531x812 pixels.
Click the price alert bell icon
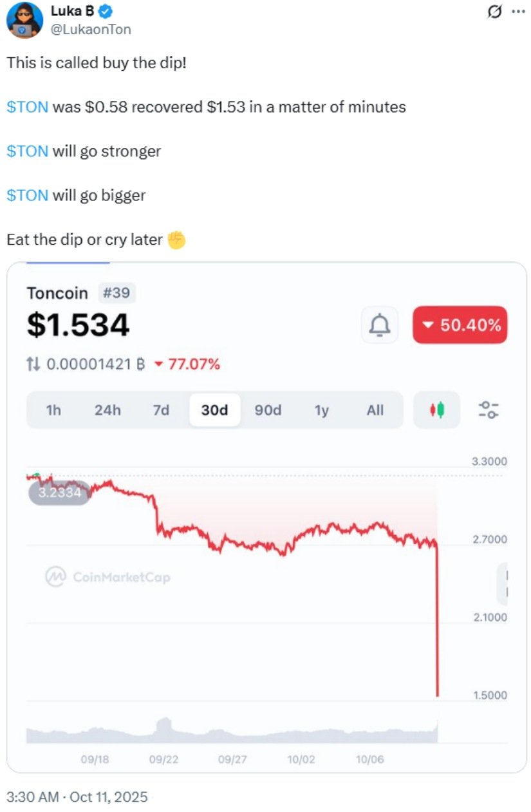tap(380, 325)
